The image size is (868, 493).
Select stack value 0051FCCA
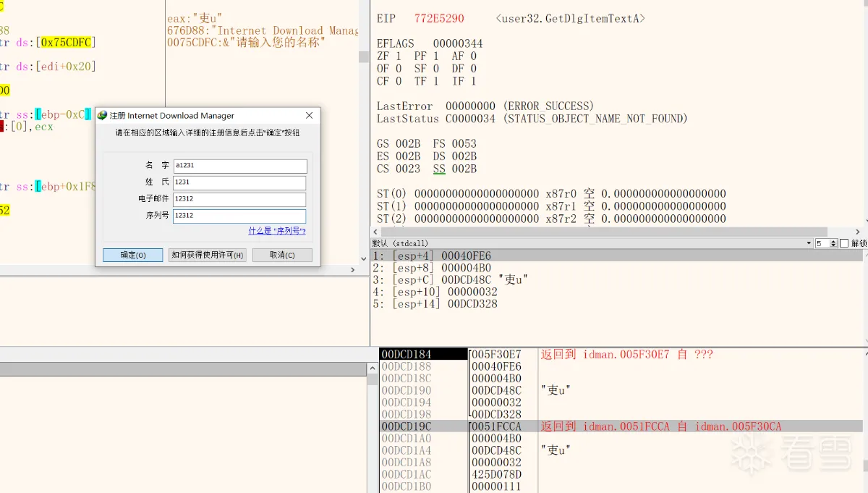coord(496,426)
